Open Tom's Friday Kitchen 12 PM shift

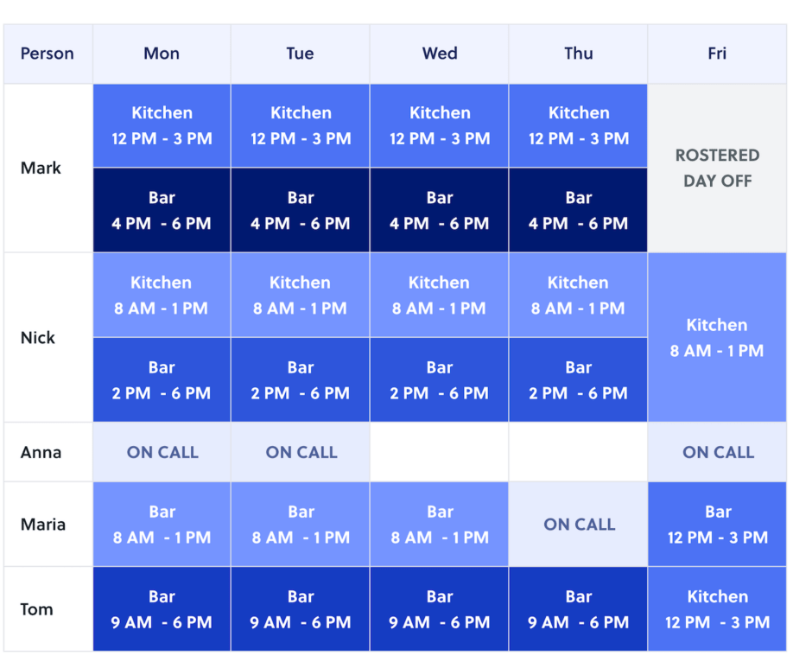pos(717,609)
